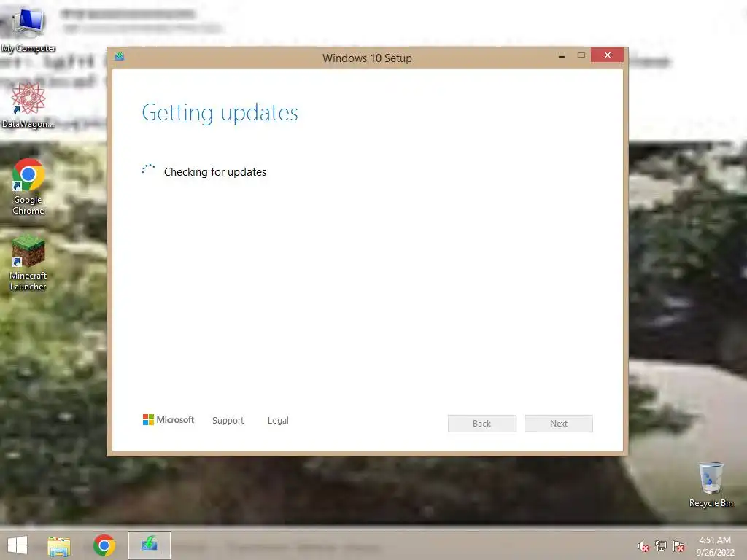Screen dimensions: 747x560
Task: Open File Explorer from the taskbar
Action: 59,545
